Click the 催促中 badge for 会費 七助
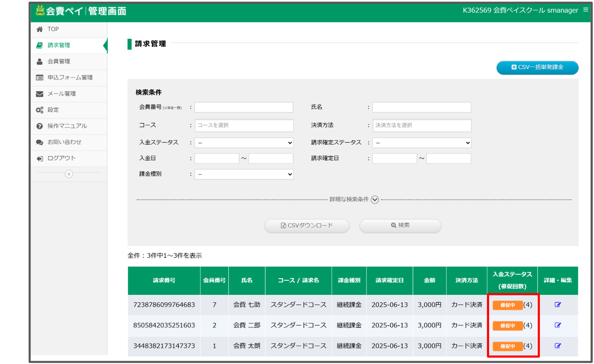Image resolution: width=594 pixels, height=364 pixels. tap(507, 305)
